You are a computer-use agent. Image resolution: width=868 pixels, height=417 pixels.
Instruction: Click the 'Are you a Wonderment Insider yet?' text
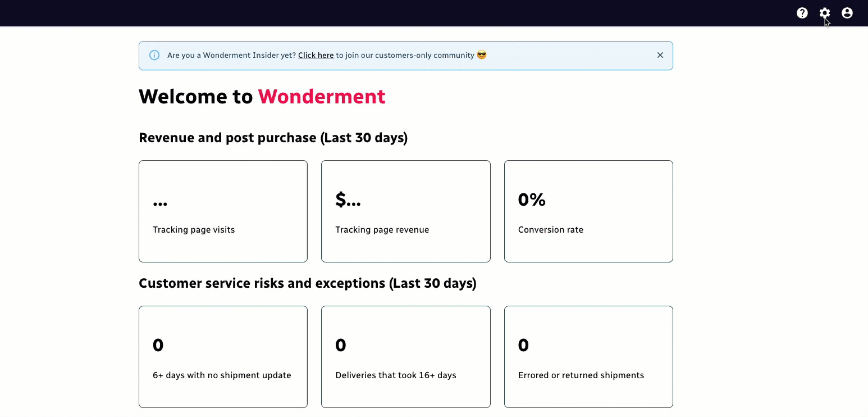coord(231,55)
